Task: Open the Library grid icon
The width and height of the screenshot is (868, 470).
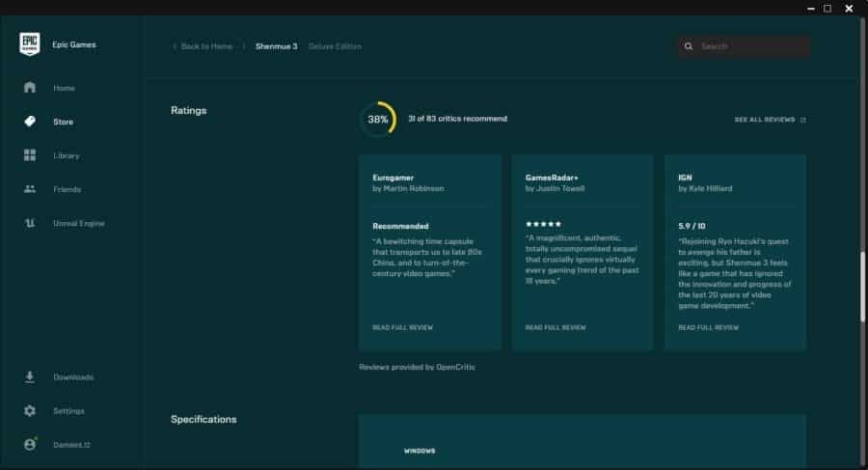Action: (30, 155)
